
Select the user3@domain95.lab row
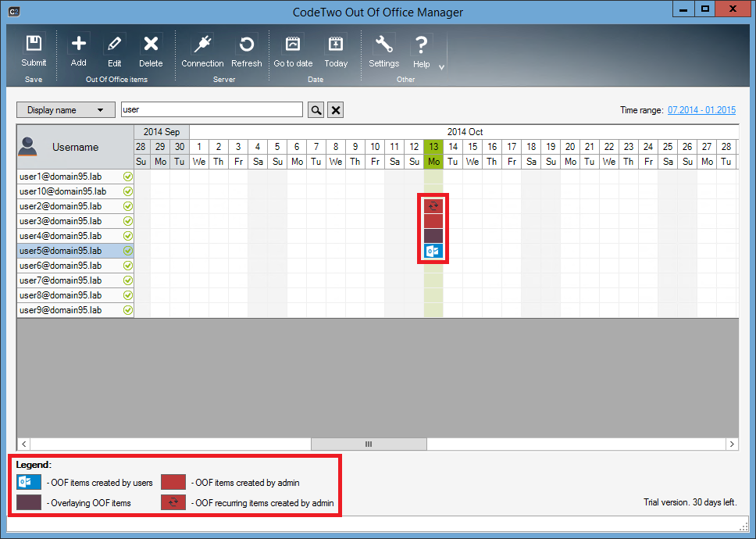(75, 221)
